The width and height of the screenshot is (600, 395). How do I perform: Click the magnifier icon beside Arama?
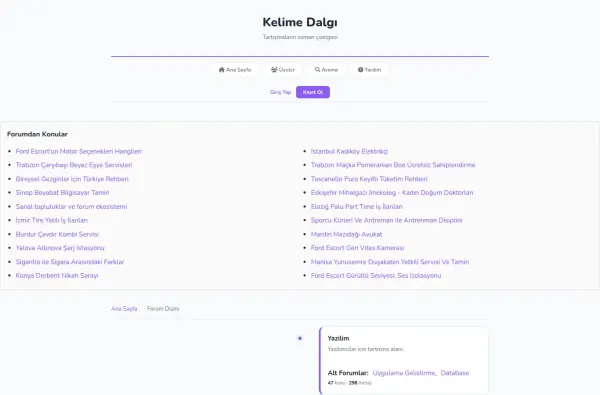pos(318,70)
